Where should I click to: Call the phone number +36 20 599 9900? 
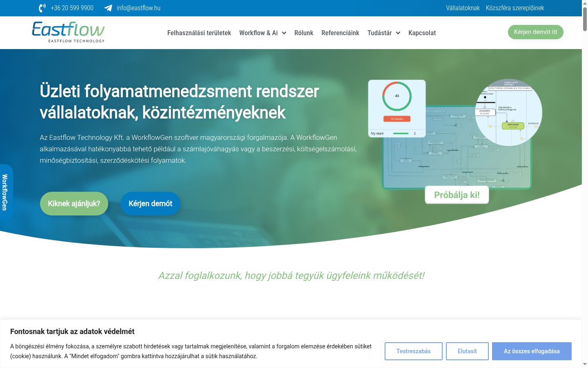click(x=72, y=8)
